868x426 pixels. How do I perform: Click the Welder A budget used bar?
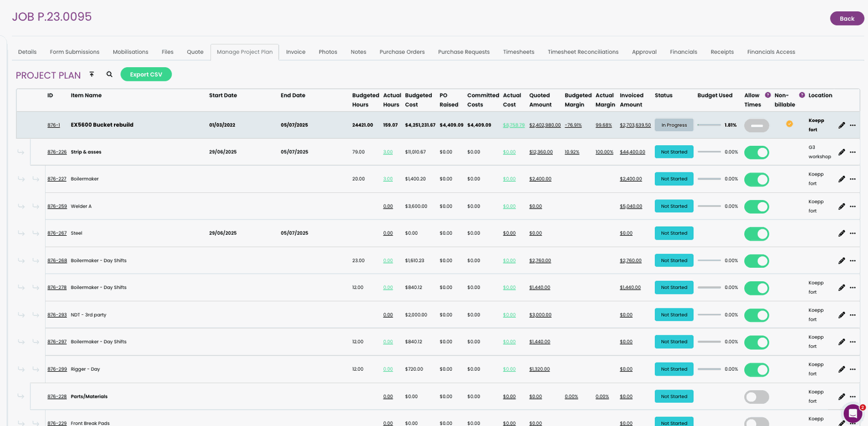[x=709, y=206]
